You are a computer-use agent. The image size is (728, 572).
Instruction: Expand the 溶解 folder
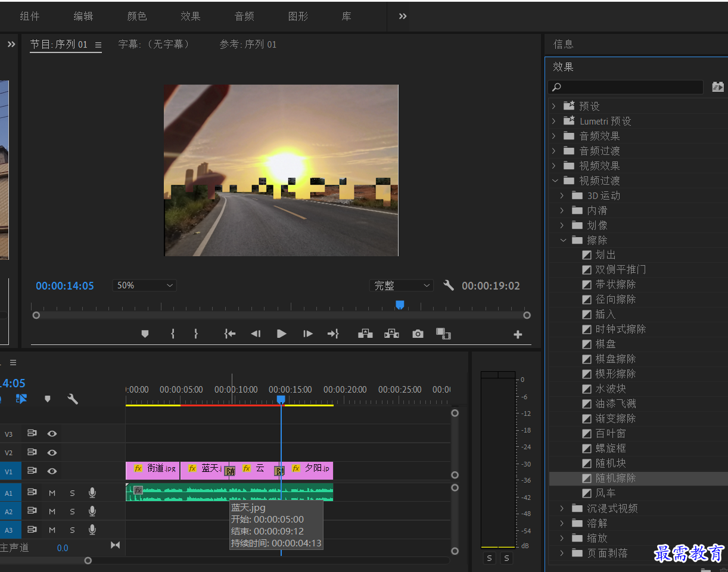coord(562,523)
